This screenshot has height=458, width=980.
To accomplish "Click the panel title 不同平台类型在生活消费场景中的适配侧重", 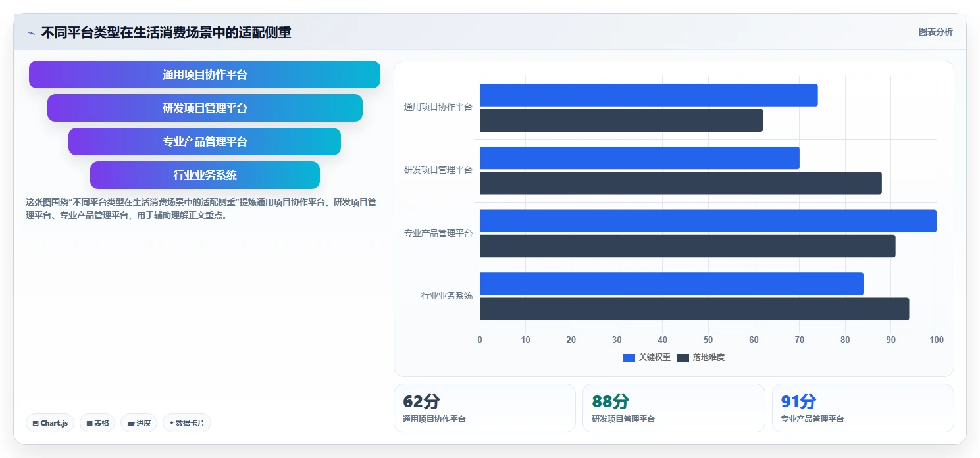I will click(166, 32).
